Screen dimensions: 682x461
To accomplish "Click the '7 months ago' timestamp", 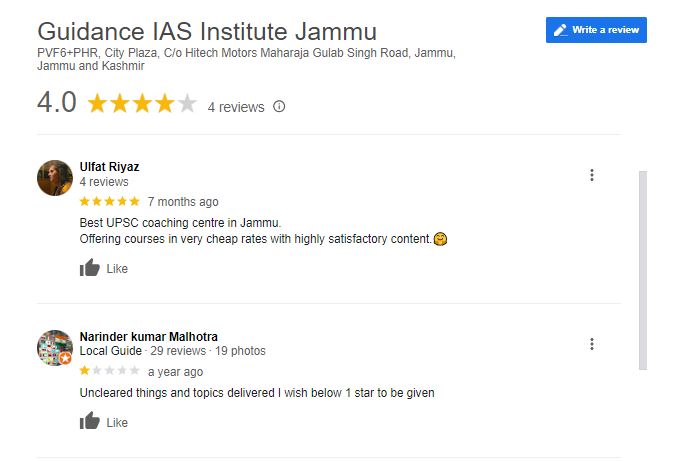I will [x=183, y=202].
